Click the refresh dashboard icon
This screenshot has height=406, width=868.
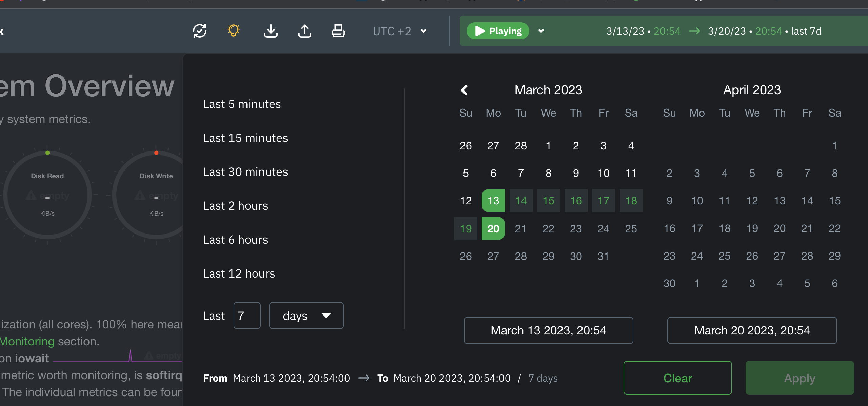pyautogui.click(x=200, y=31)
